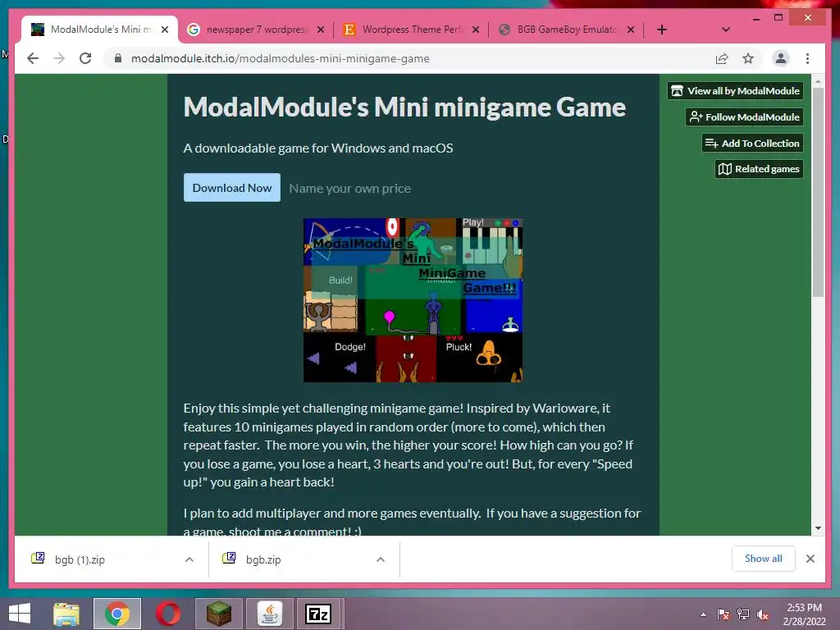Open Opera browser from the taskbar
Image resolution: width=840 pixels, height=630 pixels.
pos(168,614)
